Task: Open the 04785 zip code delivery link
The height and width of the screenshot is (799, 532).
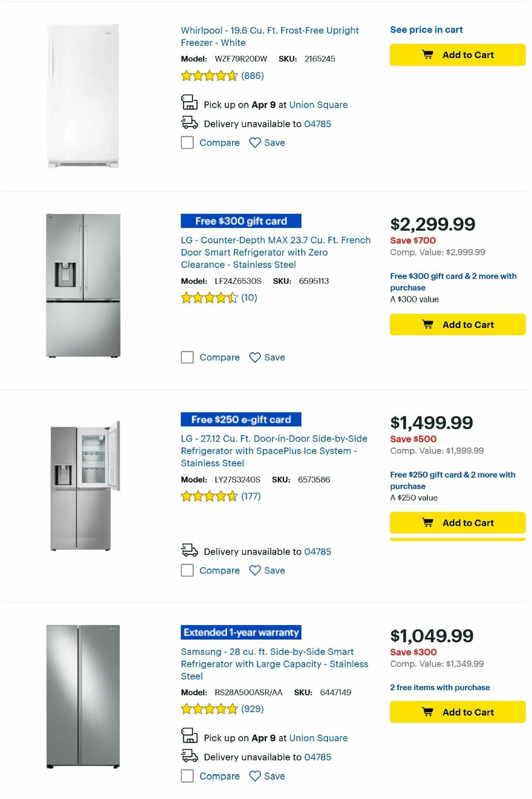Action: [317, 124]
